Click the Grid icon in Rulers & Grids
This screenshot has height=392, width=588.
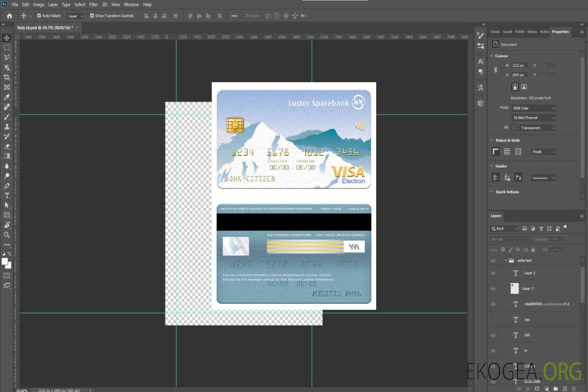tap(507, 151)
